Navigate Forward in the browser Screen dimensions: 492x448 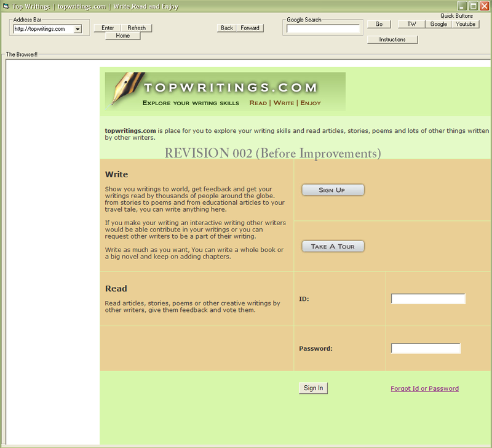pyautogui.click(x=250, y=28)
